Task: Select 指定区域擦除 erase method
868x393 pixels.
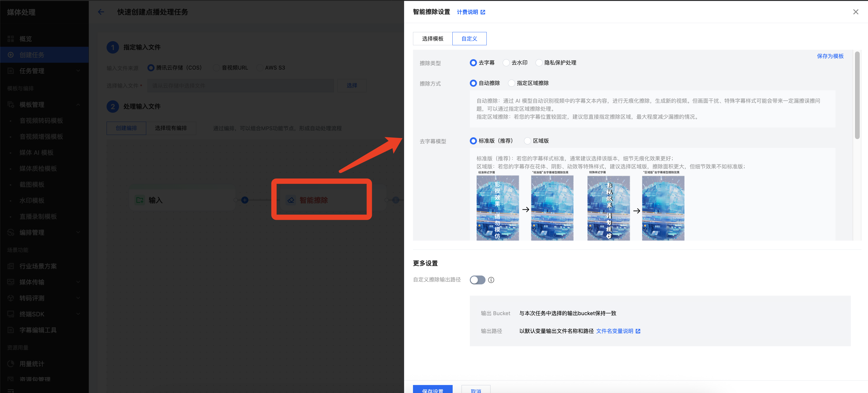Action: (x=512, y=83)
